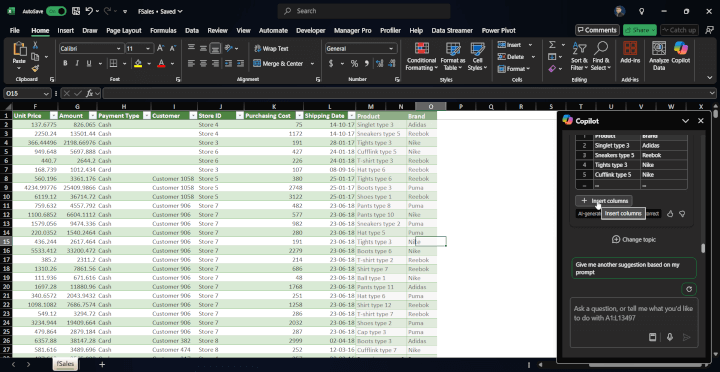Click the Top Align icon

click(191, 48)
